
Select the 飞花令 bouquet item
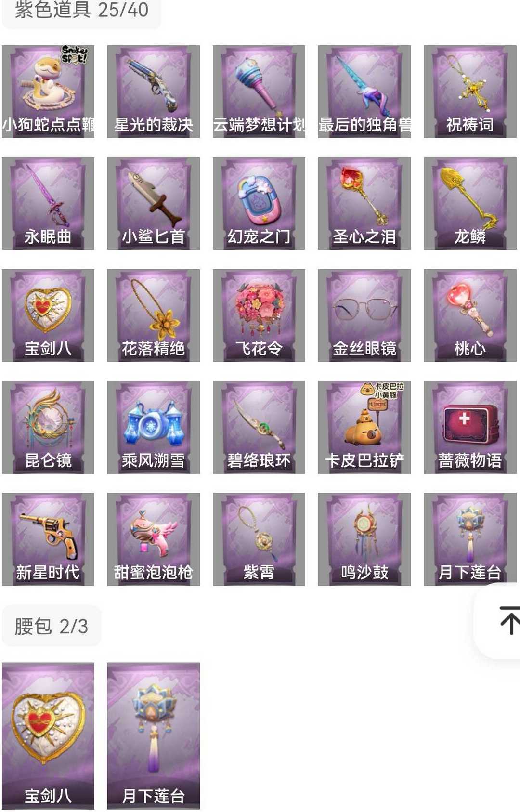coord(259,315)
